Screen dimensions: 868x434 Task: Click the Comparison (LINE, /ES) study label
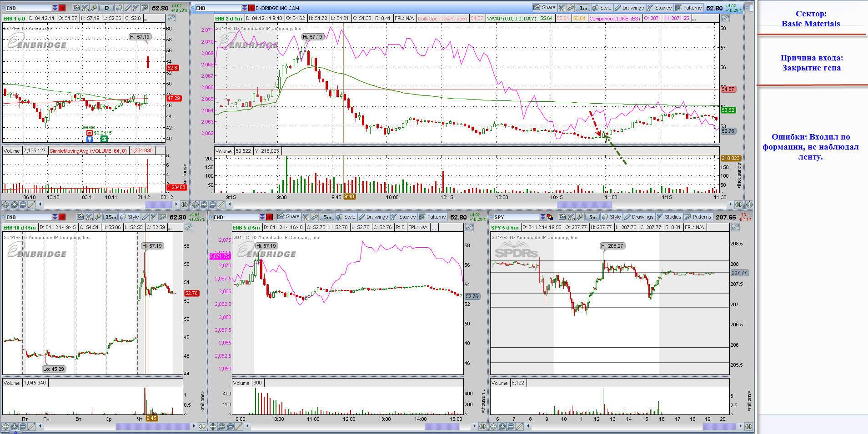[614, 19]
